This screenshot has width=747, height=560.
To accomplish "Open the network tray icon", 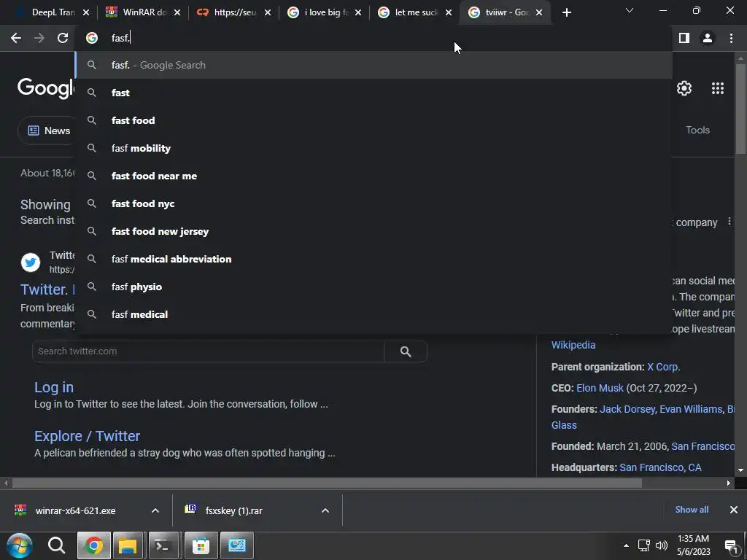I will [x=644, y=545].
